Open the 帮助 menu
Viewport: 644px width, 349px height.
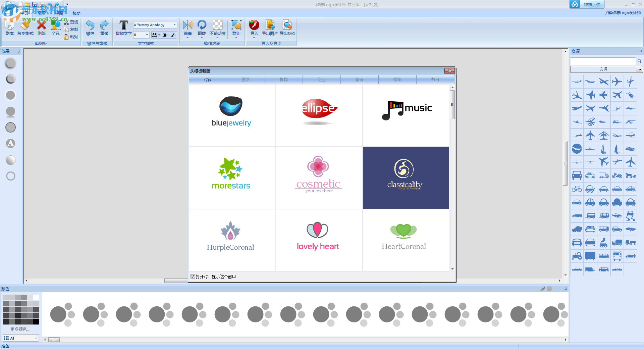coord(76,13)
